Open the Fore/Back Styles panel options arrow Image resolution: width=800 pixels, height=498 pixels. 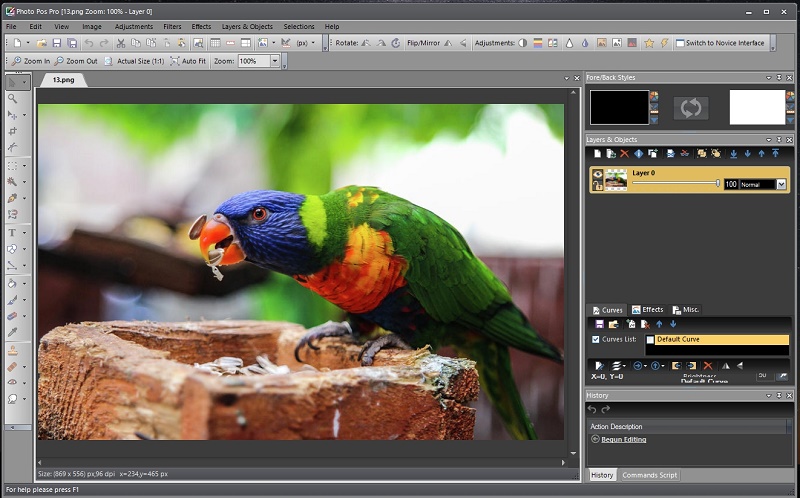pos(768,78)
